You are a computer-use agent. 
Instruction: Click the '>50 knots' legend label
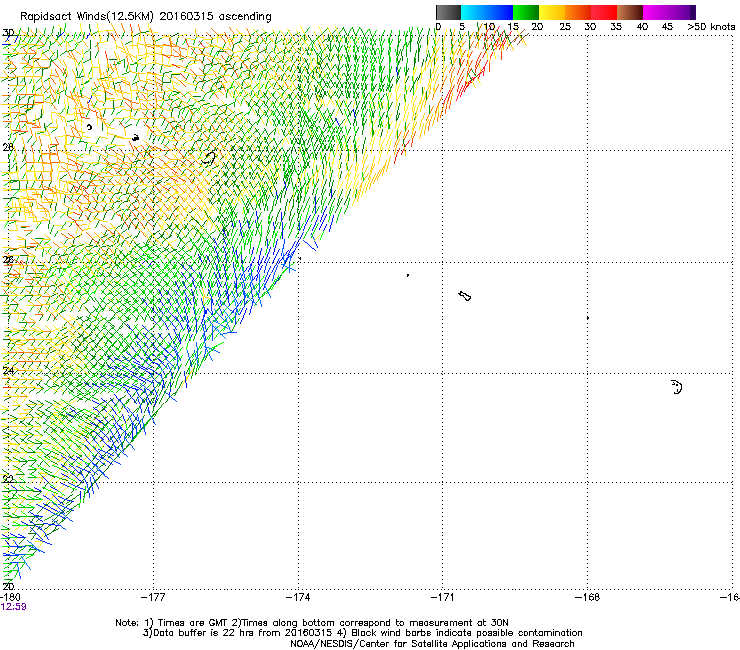711,27
